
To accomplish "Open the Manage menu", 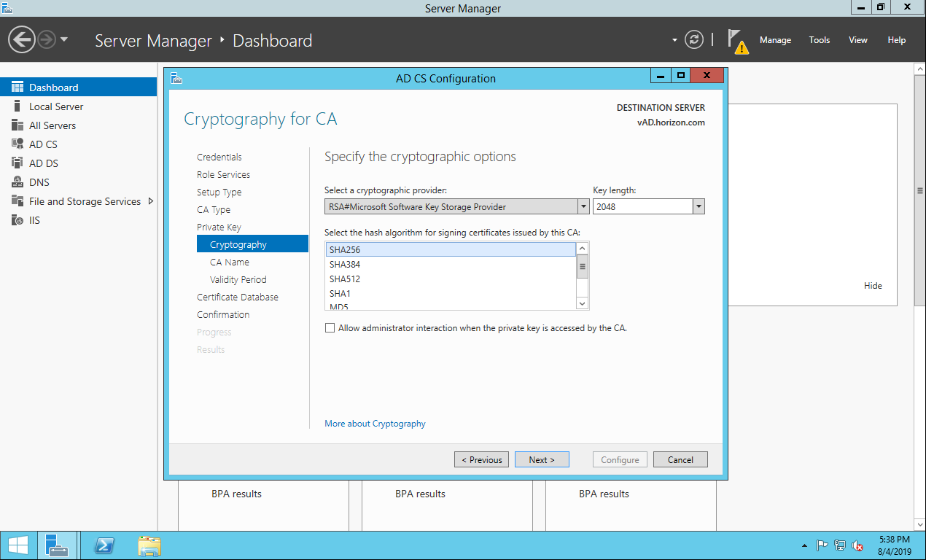I will pos(774,40).
